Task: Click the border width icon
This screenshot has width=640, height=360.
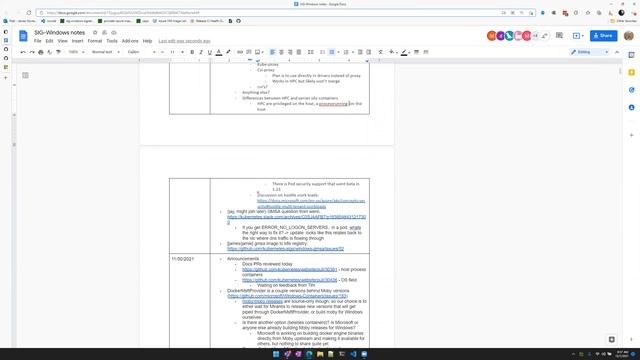Action: pos(416,52)
